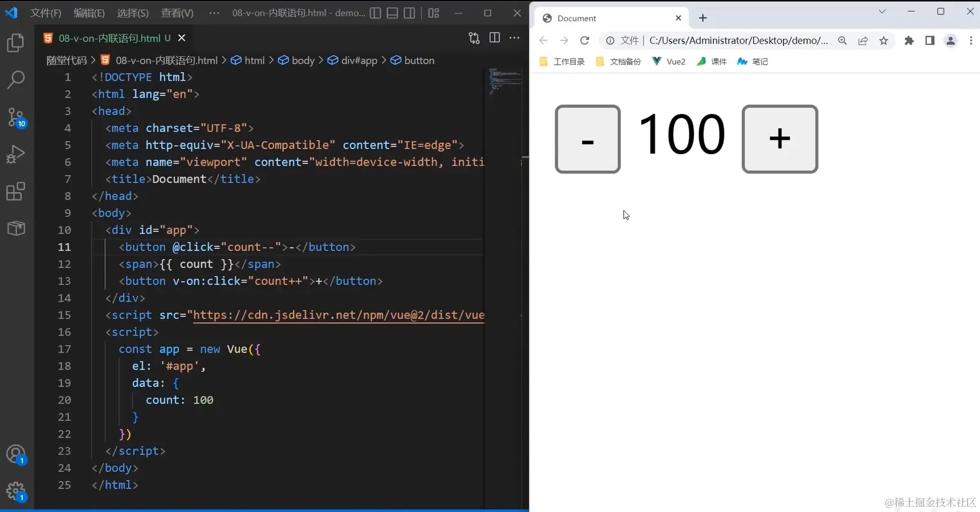
Task: Toggle the bottom panel layout icon
Action: (x=393, y=13)
